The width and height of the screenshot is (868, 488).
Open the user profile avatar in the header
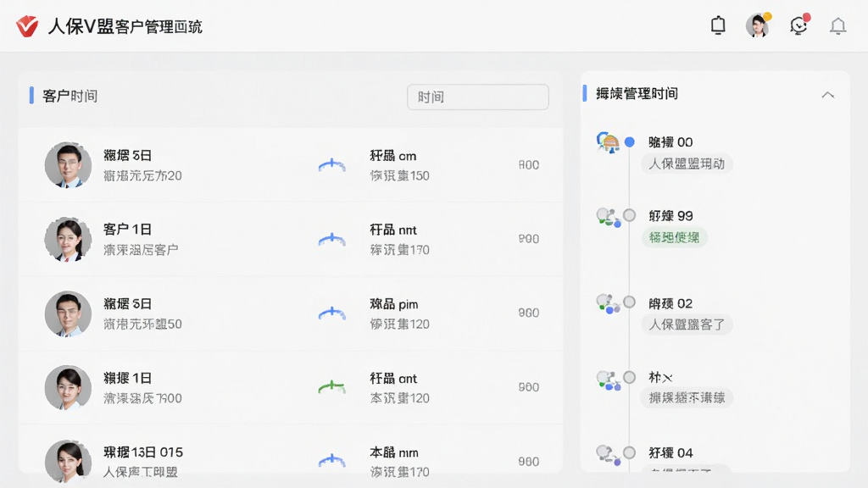coord(758,25)
